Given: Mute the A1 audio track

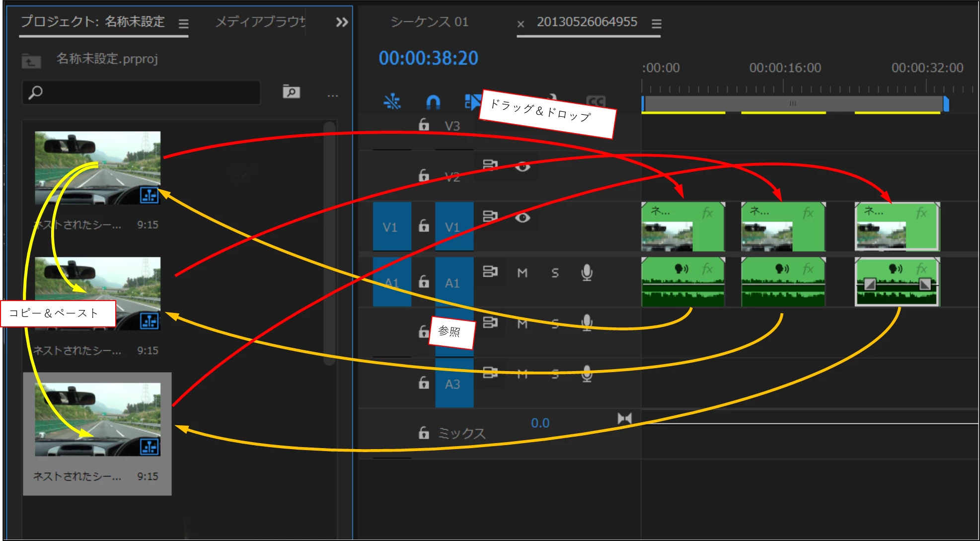Looking at the screenshot, I should 522,273.
